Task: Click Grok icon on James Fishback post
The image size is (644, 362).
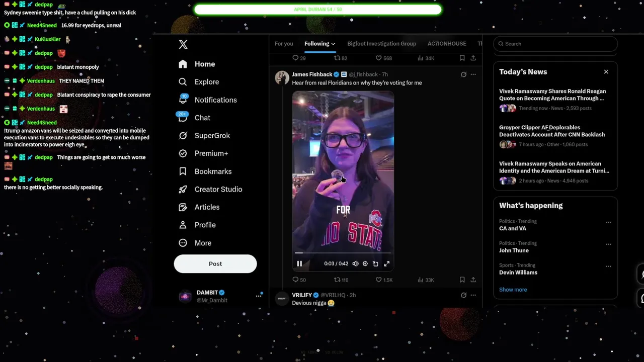Action: pyautogui.click(x=463, y=74)
